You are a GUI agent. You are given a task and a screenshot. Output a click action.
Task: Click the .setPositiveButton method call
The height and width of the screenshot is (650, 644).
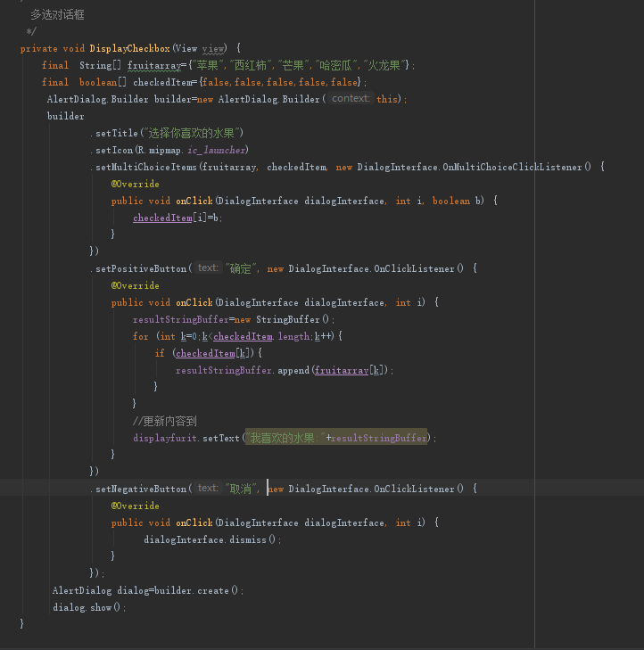coord(138,268)
